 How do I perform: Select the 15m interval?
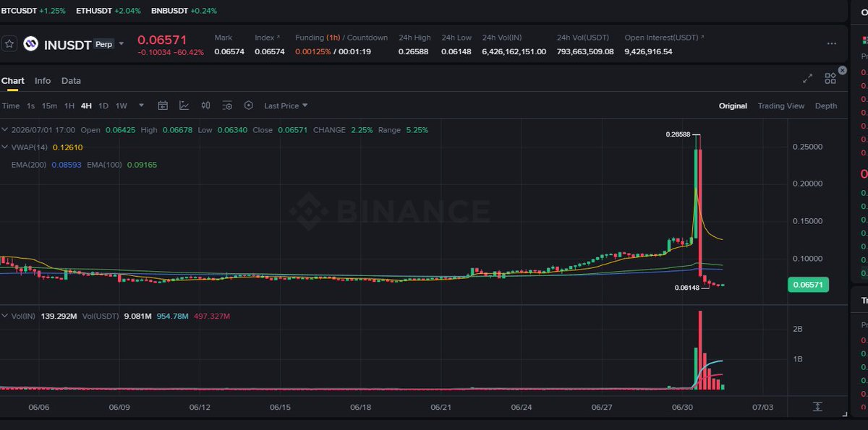(49, 106)
